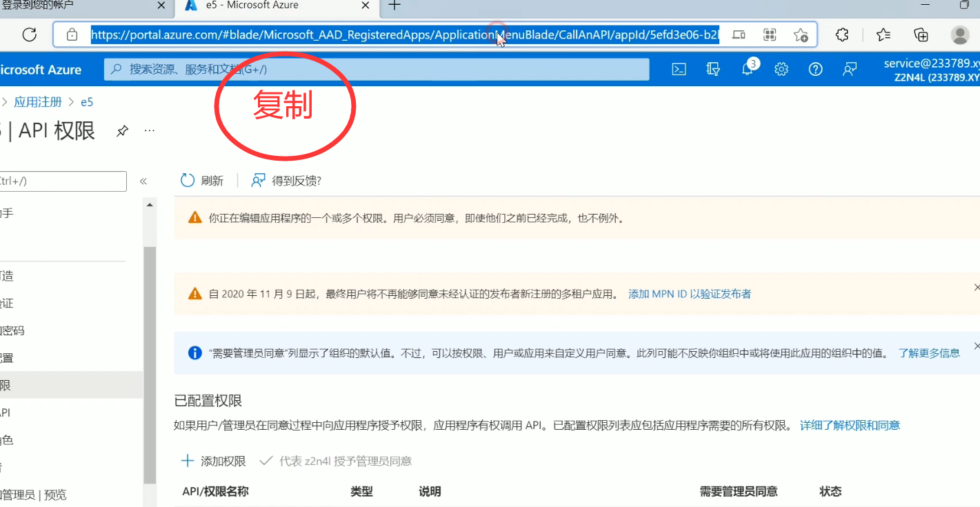
Task: Click 添加权限 add permission button
Action: (213, 461)
